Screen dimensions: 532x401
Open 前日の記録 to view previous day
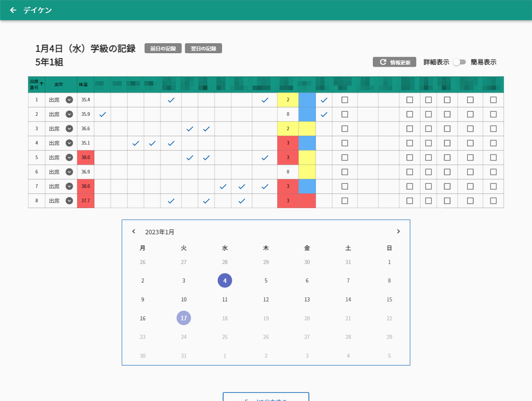click(x=163, y=48)
